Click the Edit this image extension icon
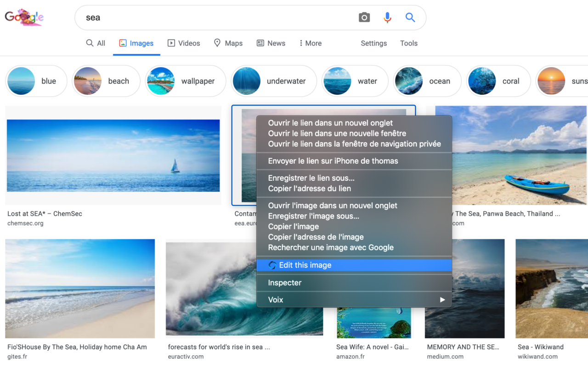The height and width of the screenshot is (368, 588). (x=272, y=265)
